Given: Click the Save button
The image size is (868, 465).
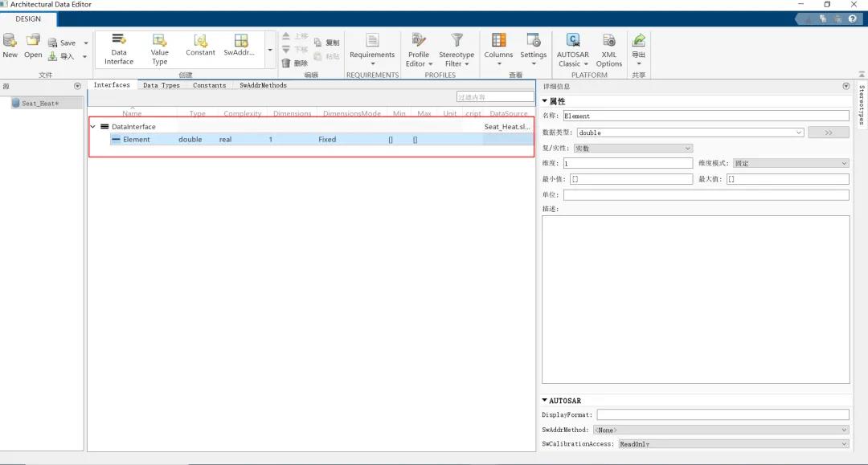Looking at the screenshot, I should coord(63,43).
